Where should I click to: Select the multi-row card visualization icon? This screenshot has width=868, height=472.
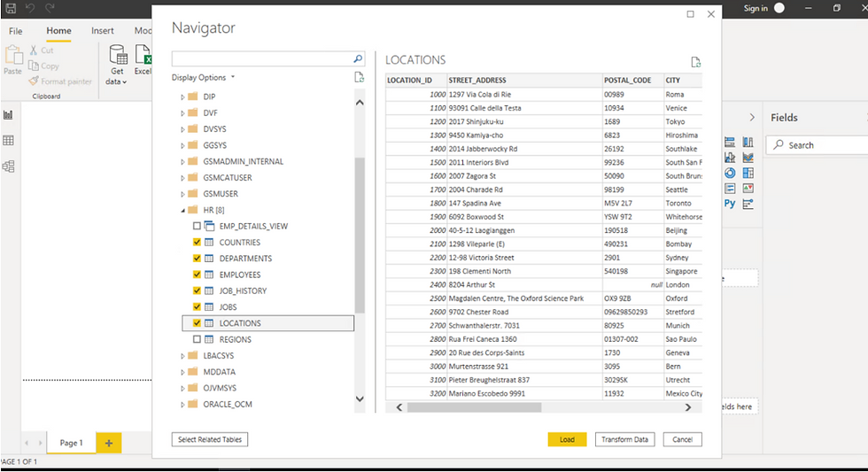tap(730, 189)
